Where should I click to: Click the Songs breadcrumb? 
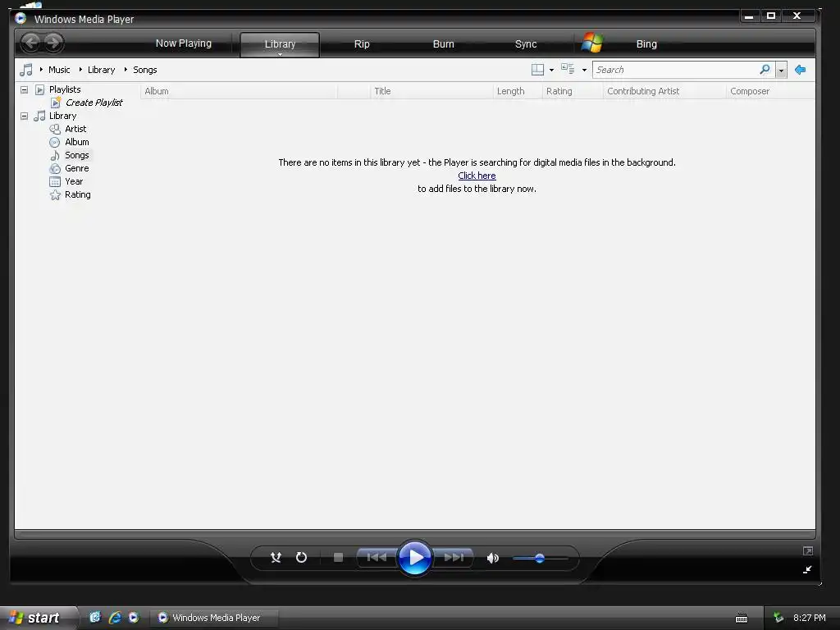pos(144,70)
